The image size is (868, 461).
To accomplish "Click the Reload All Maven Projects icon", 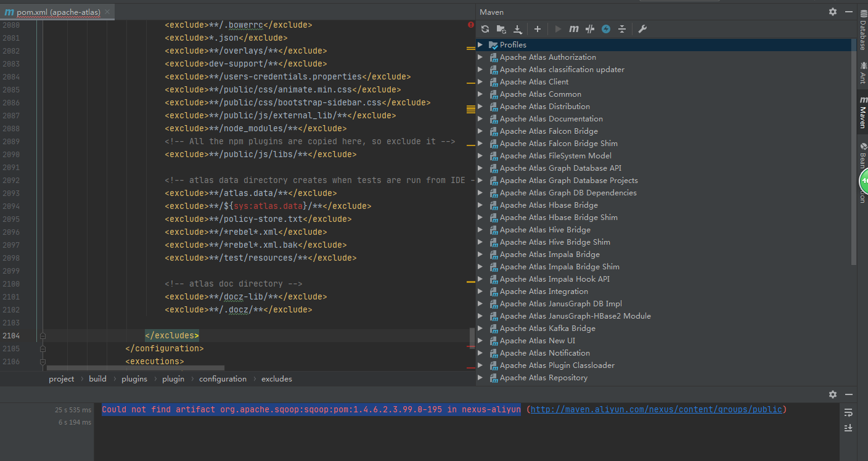I will coord(485,29).
